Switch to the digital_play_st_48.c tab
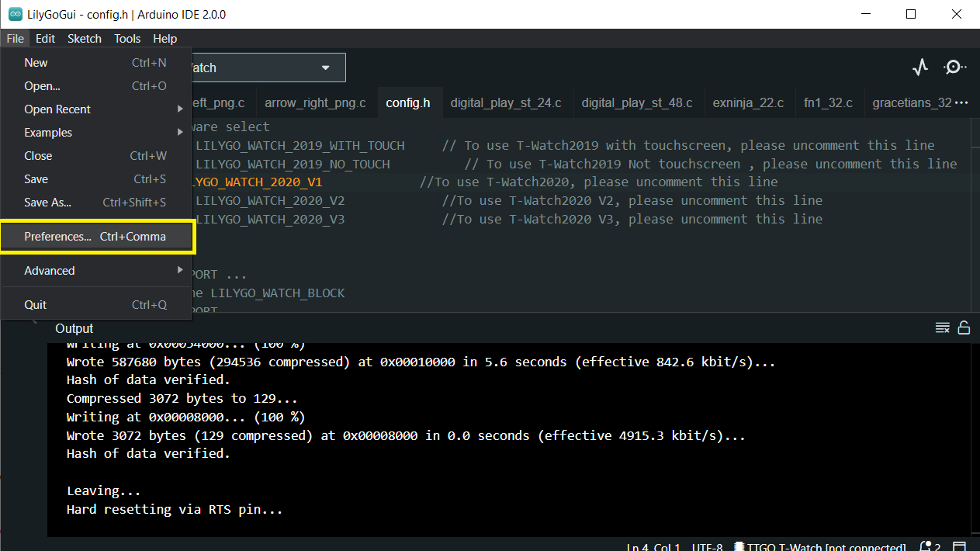 pos(637,102)
